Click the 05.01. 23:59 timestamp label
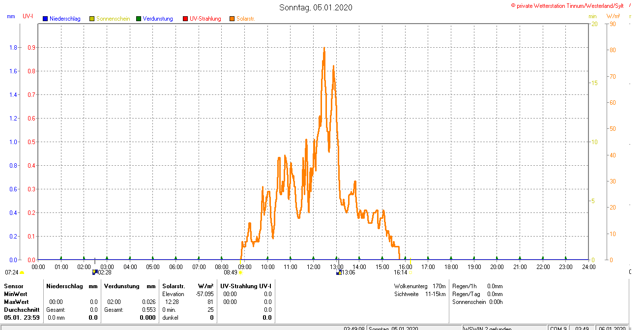The width and height of the screenshot is (644, 330). [21, 318]
